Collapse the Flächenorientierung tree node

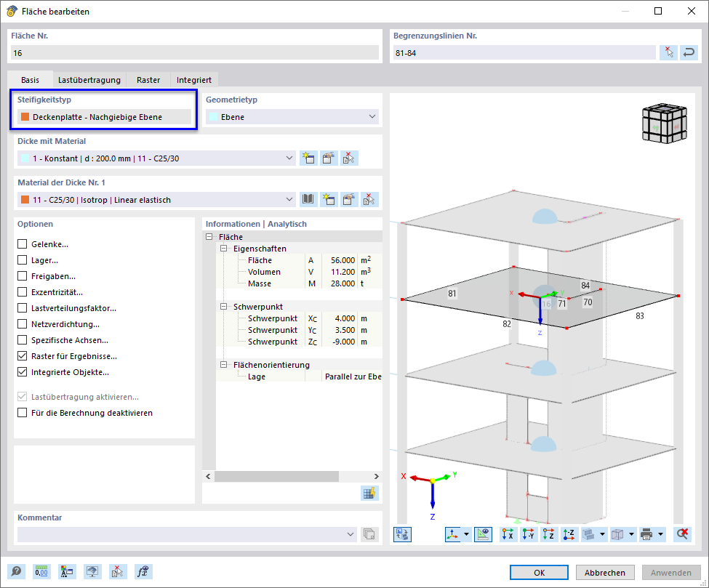pos(223,364)
